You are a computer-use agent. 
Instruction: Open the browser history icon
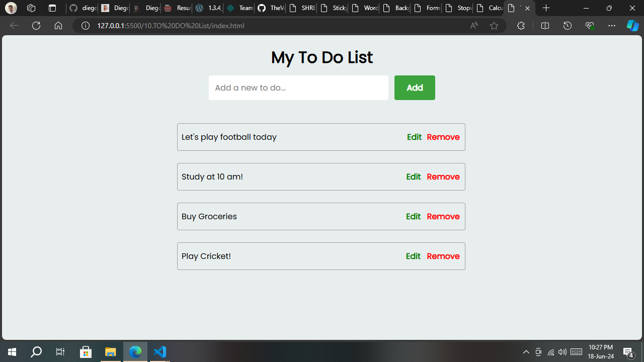coord(568,26)
